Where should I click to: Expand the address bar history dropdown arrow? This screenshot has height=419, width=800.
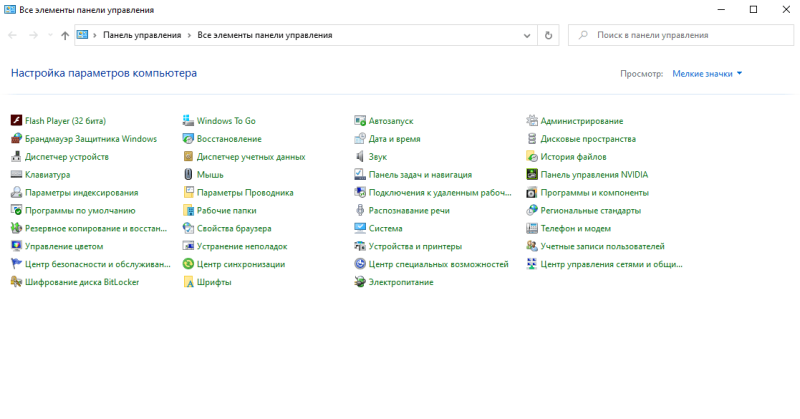[x=527, y=35]
